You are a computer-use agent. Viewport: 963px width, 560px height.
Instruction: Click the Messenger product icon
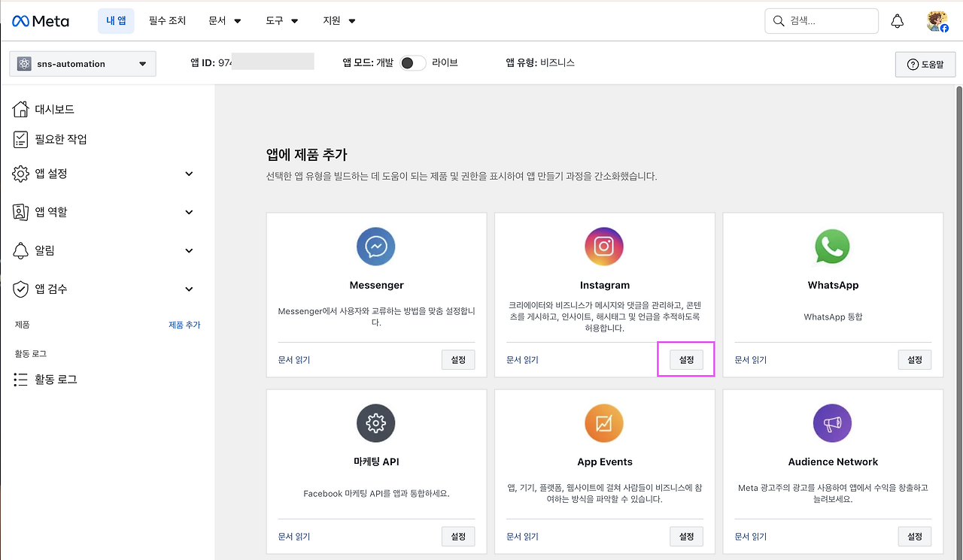376,246
